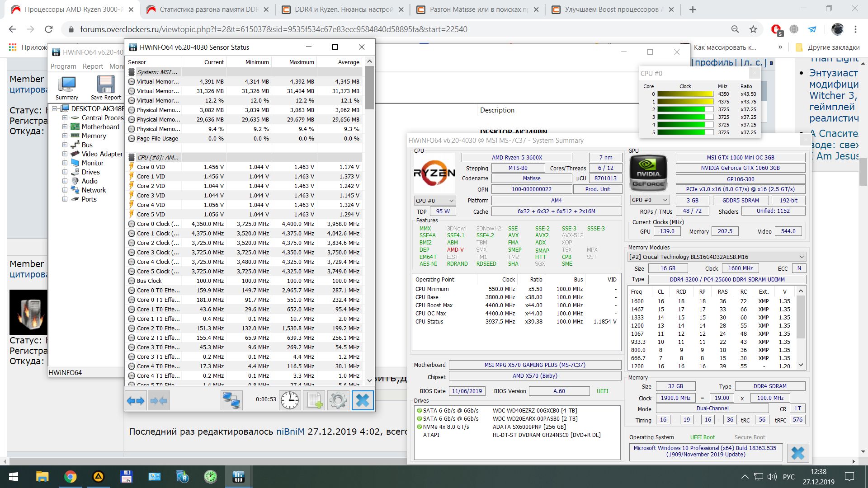868x488 pixels.
Task: Start logging with spreadsheet plus icon
Action: click(x=314, y=400)
